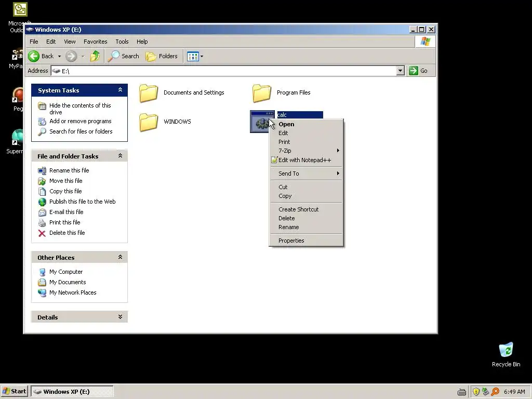Click the Start button
The width and height of the screenshot is (532, 399).
pos(14,392)
